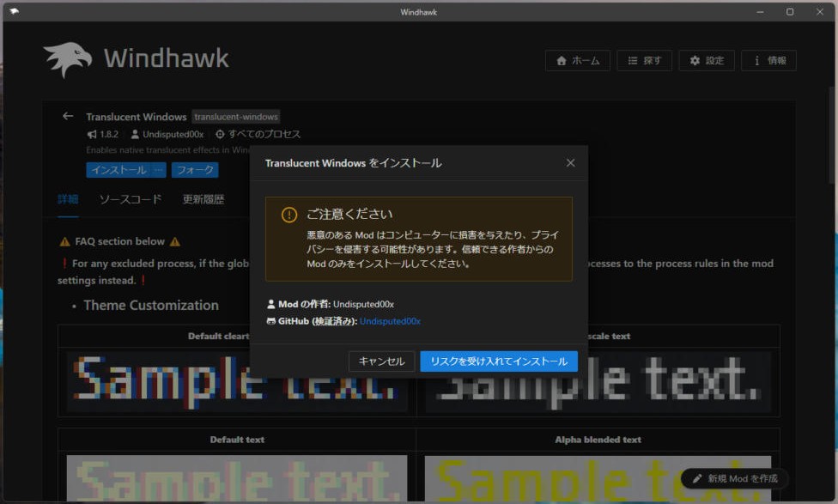Click the Default text sample image

pyautogui.click(x=237, y=478)
